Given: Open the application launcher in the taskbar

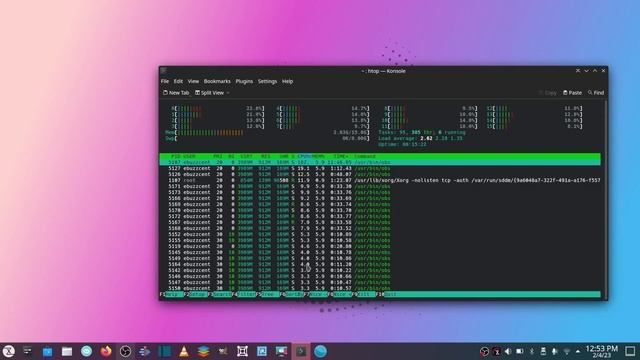Looking at the screenshot, I should click(9, 351).
